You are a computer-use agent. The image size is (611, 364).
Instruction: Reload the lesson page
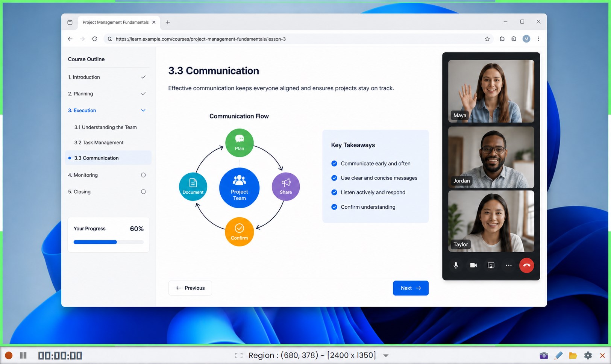pyautogui.click(x=95, y=39)
